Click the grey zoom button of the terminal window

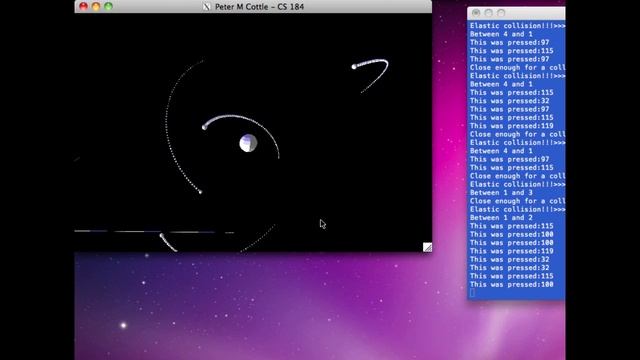(501, 13)
